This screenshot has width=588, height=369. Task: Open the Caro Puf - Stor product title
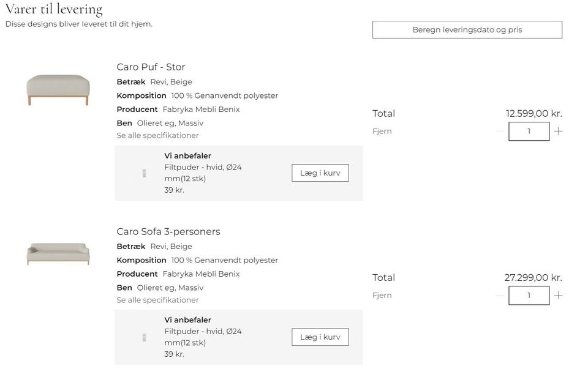point(151,67)
